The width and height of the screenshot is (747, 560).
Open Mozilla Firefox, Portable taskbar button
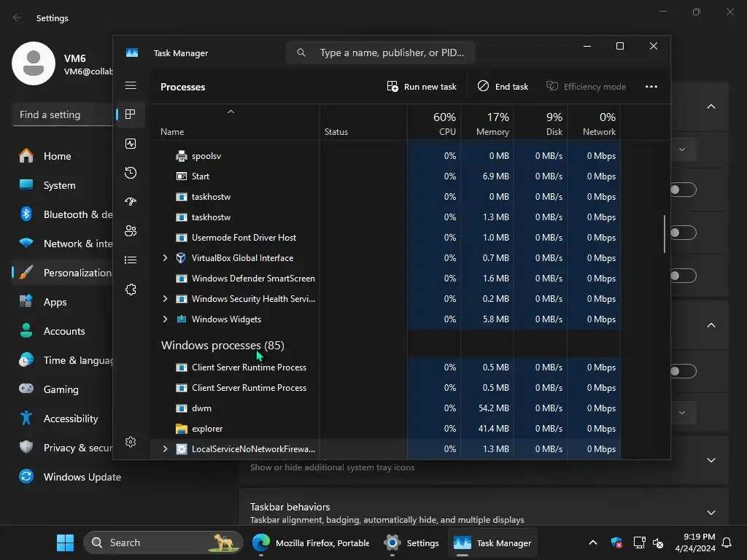(311, 542)
